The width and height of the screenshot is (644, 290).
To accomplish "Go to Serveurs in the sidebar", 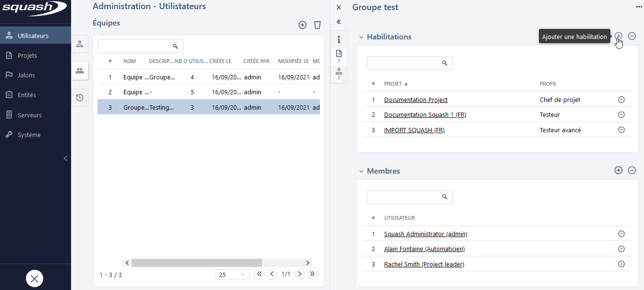I will (29, 115).
